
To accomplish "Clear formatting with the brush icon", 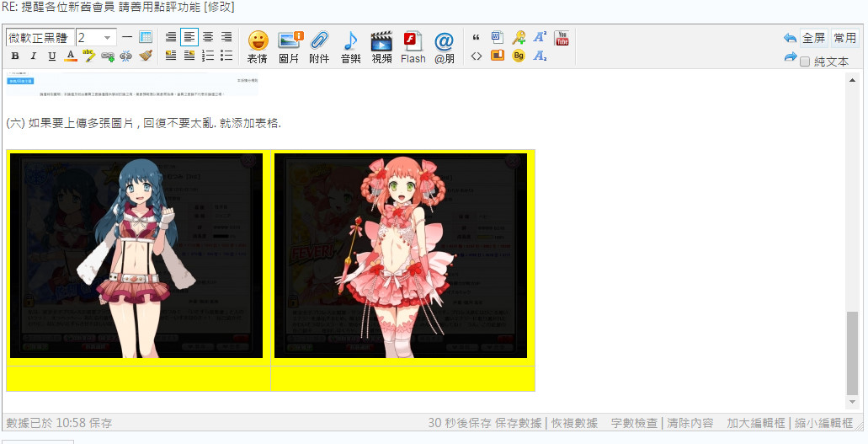I will click(145, 56).
